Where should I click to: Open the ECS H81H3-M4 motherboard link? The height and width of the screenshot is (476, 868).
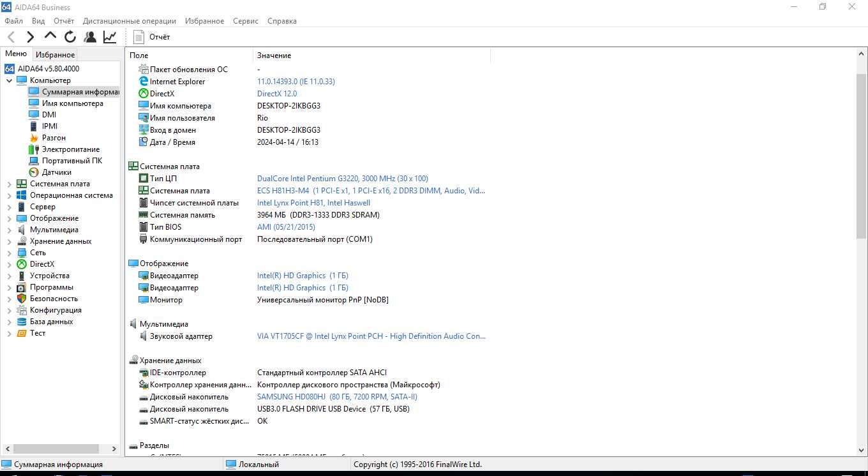click(x=371, y=191)
